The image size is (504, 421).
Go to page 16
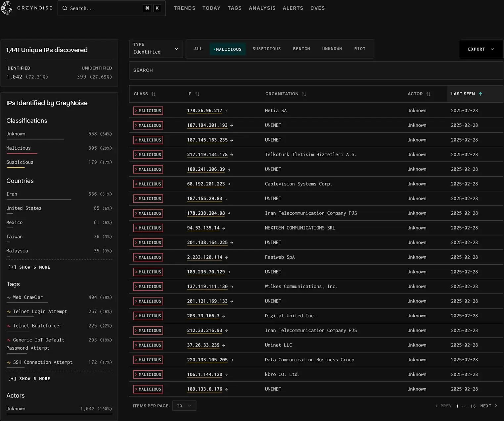(x=473, y=406)
